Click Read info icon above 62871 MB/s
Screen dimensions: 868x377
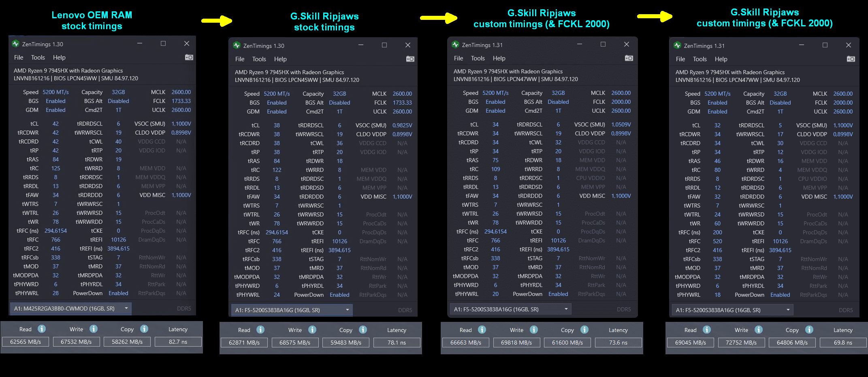pyautogui.click(x=260, y=330)
